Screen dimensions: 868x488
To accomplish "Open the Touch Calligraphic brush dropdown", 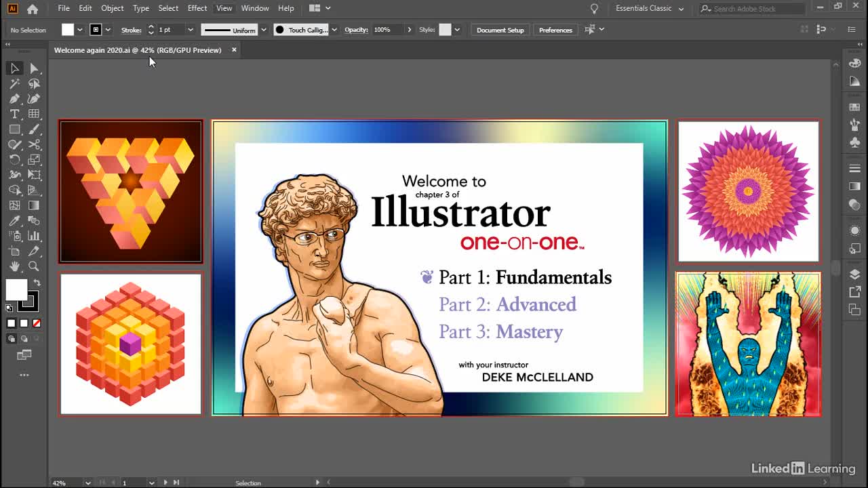I will (334, 30).
